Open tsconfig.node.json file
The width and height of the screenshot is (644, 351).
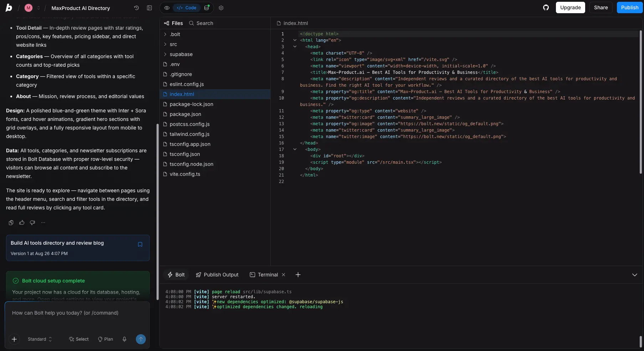[x=215, y=164]
